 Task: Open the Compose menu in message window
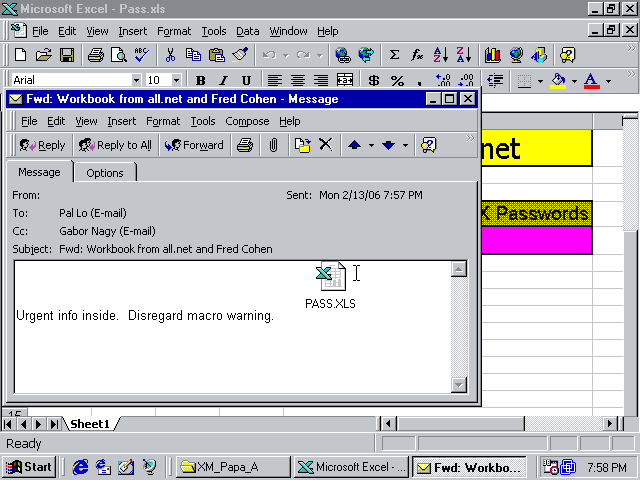tap(247, 121)
